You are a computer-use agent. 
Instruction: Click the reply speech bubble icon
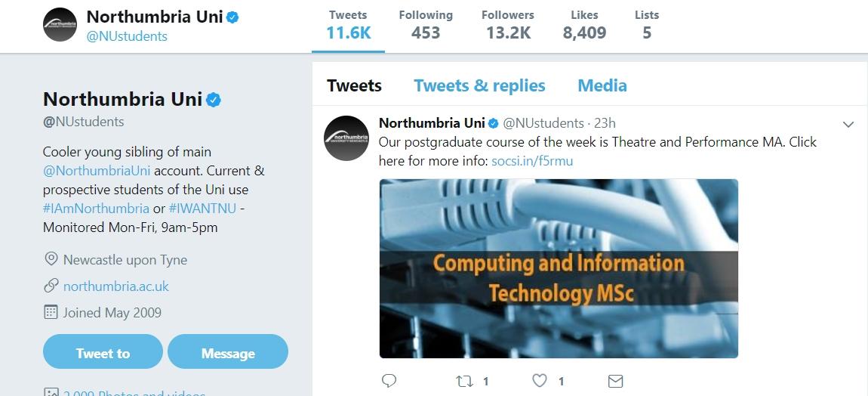(x=389, y=381)
